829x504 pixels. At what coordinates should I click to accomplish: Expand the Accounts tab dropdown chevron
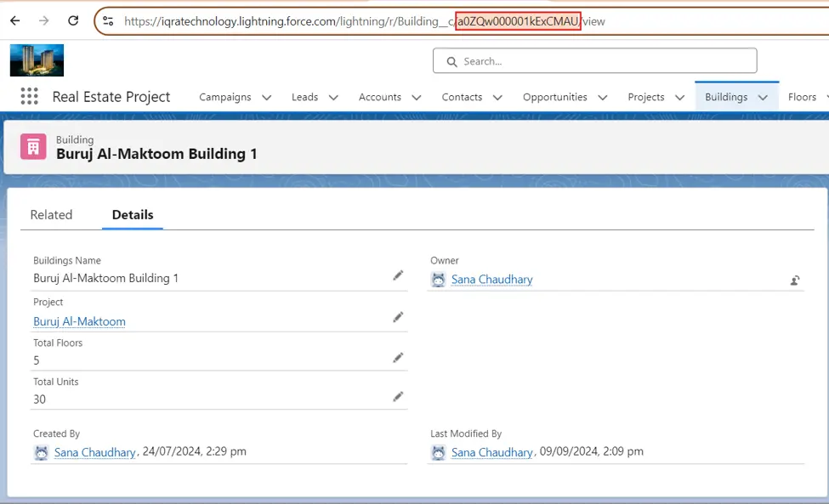pos(416,97)
